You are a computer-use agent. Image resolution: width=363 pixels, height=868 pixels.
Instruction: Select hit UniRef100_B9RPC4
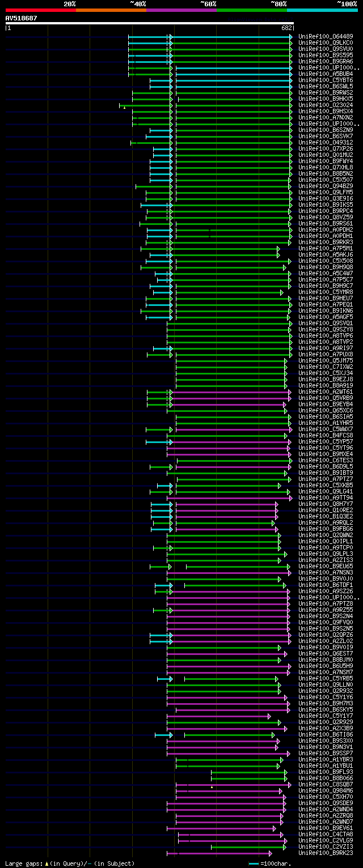point(326,211)
